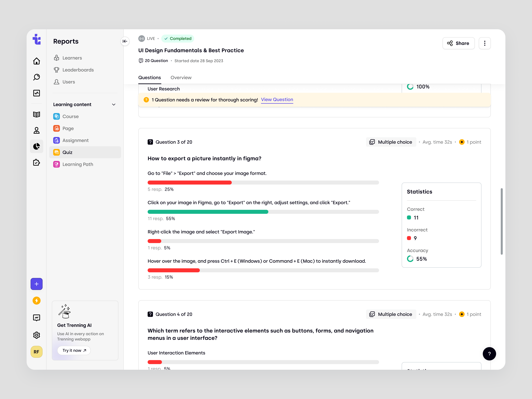532x399 pixels.
Task: Open the Learners profile icon in the sidebar
Action: pyautogui.click(x=36, y=130)
